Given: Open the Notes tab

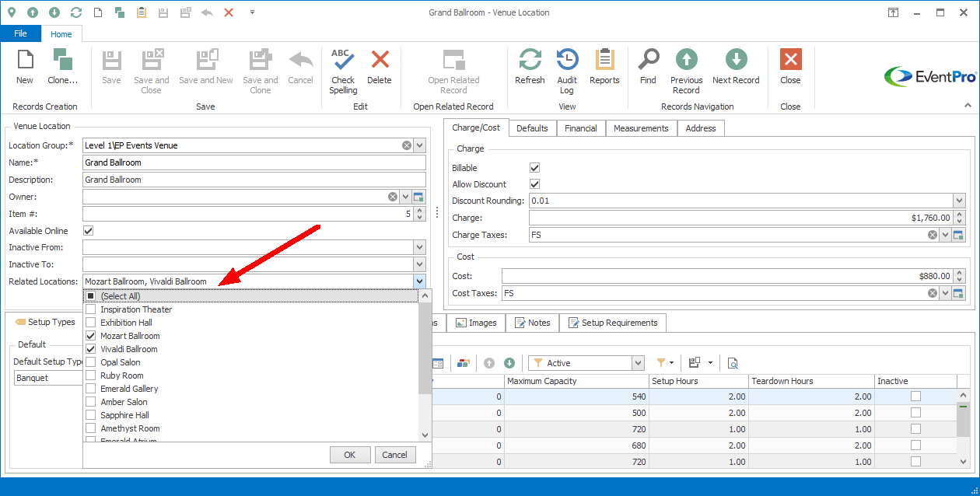Looking at the screenshot, I should [x=532, y=323].
